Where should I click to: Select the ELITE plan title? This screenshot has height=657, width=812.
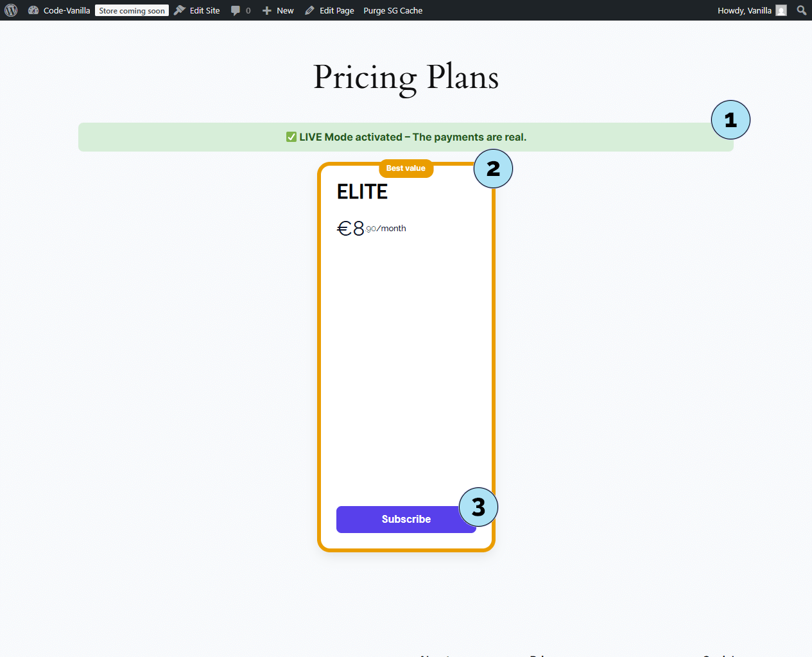coord(362,191)
